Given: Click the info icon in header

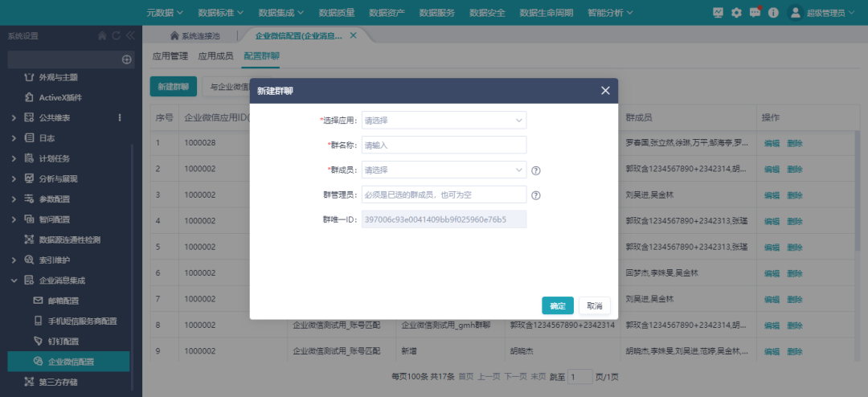Looking at the screenshot, I should (x=773, y=12).
